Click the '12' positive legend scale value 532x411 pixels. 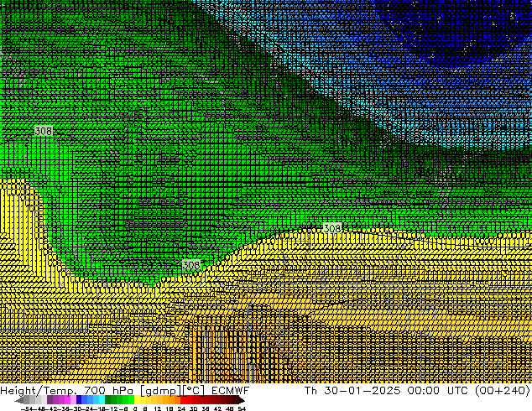coord(158,408)
